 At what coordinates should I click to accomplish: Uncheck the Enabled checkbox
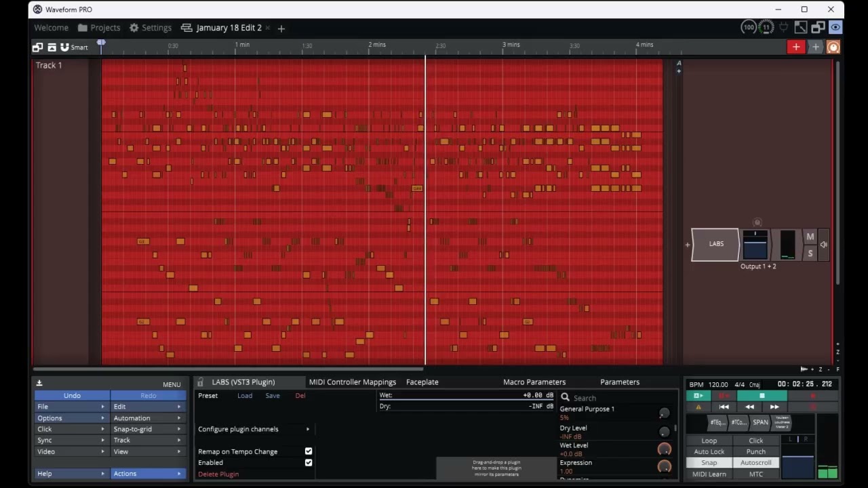pyautogui.click(x=309, y=463)
